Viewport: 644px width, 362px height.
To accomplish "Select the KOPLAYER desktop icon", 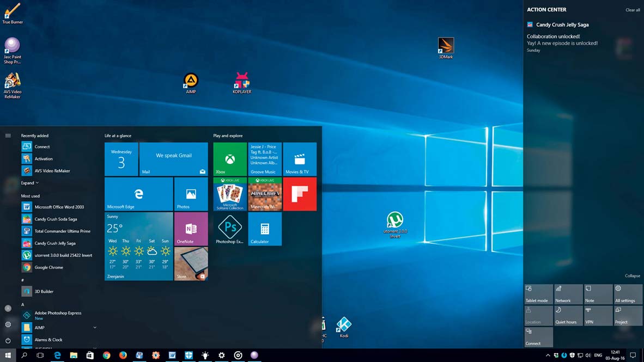I will point(242,83).
